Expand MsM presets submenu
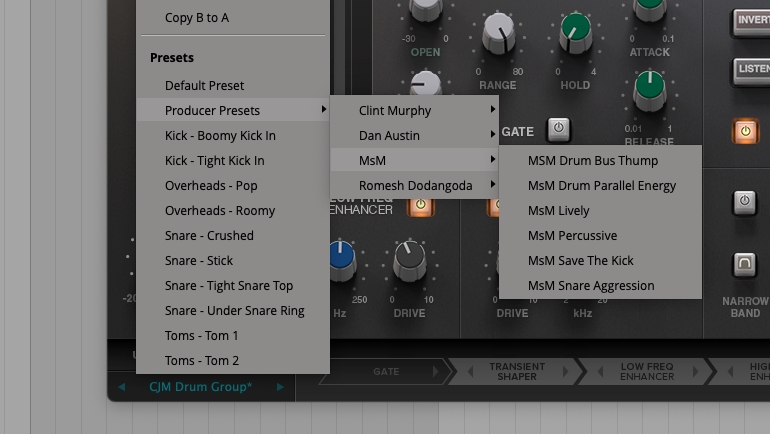Image resolution: width=770 pixels, height=434 pixels. [414, 161]
